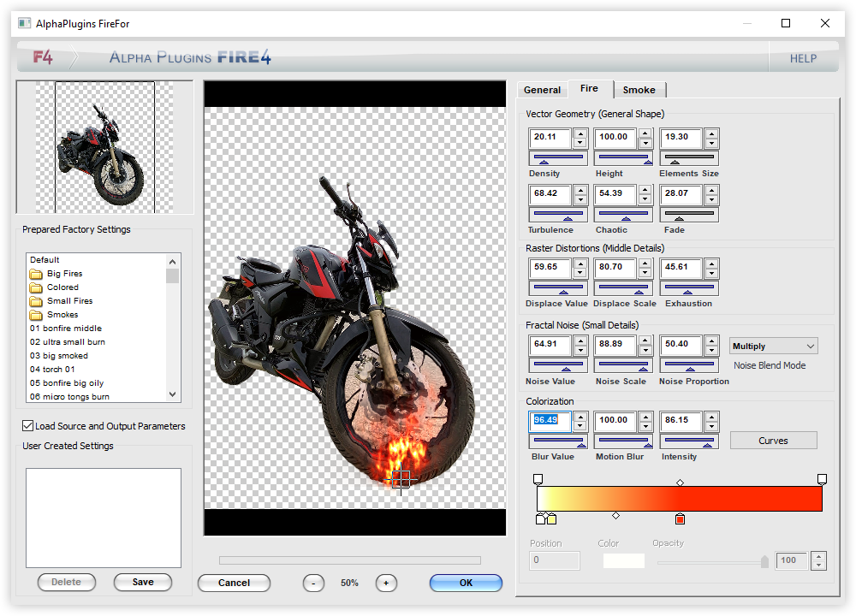
Task: Click the gradient Position input field
Action: (554, 560)
